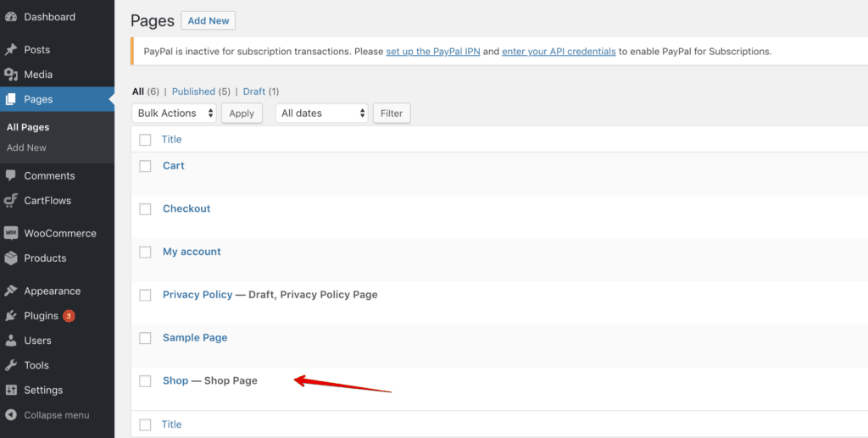
Task: Check the select-all box in header row
Action: (x=145, y=140)
